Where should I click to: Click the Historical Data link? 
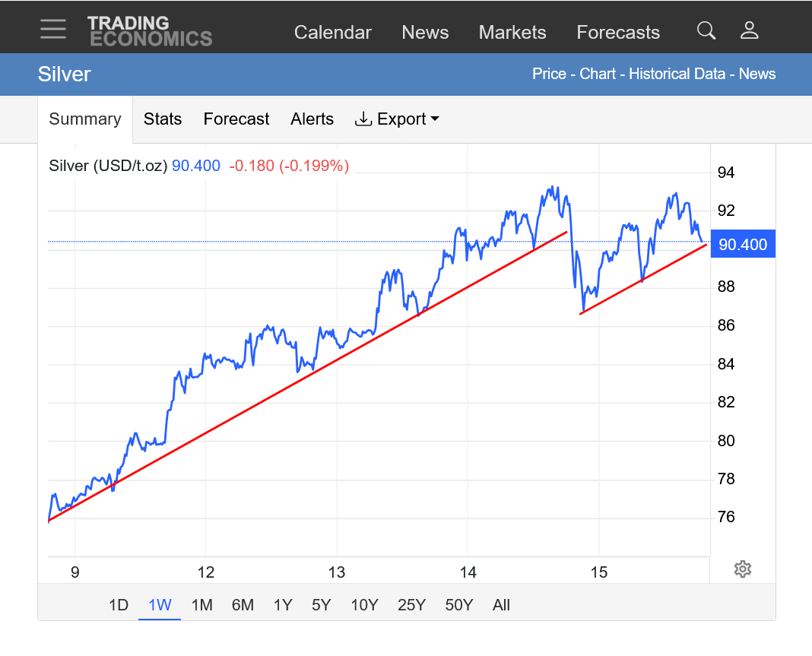(677, 74)
